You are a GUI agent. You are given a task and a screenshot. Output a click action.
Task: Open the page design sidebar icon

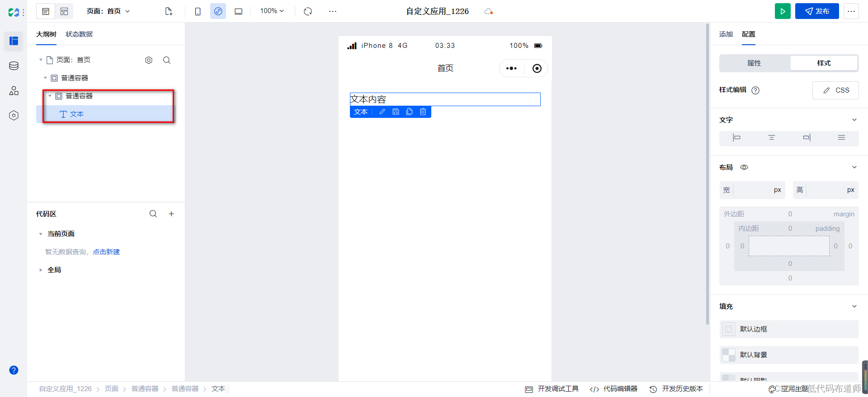coord(14,41)
